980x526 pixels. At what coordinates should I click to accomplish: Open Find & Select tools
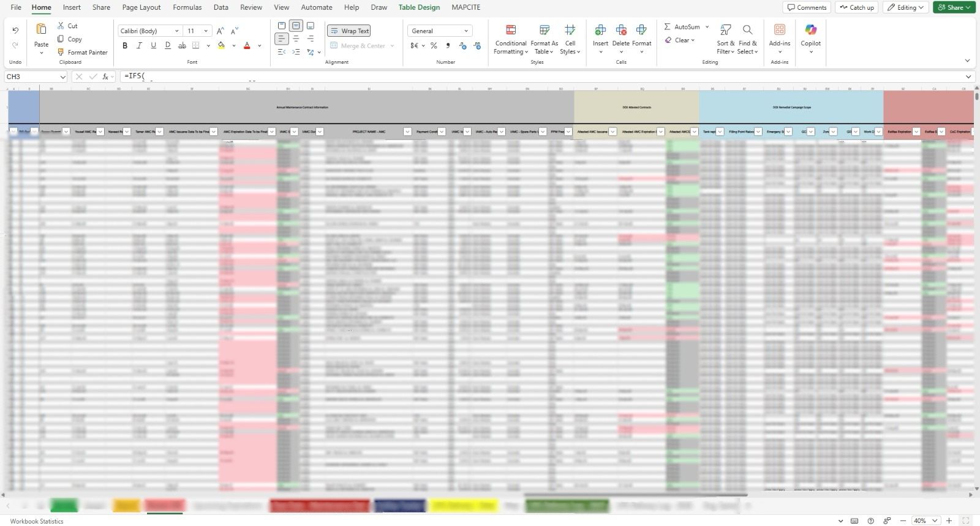pyautogui.click(x=747, y=39)
